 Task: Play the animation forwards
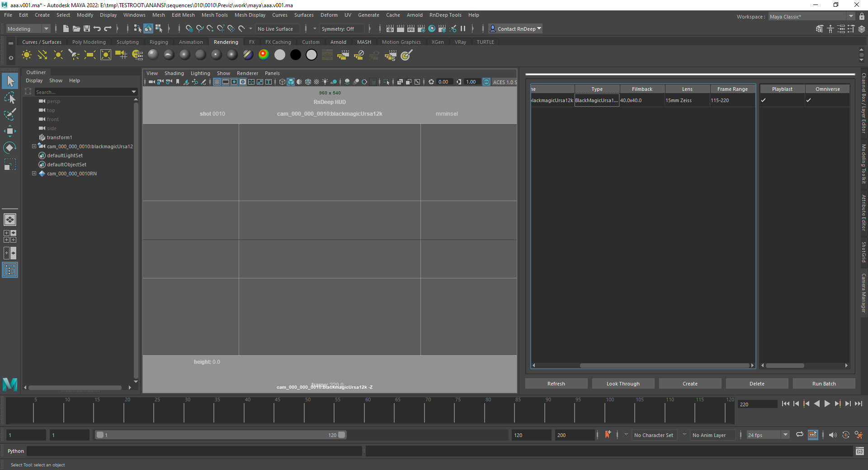pyautogui.click(x=827, y=404)
